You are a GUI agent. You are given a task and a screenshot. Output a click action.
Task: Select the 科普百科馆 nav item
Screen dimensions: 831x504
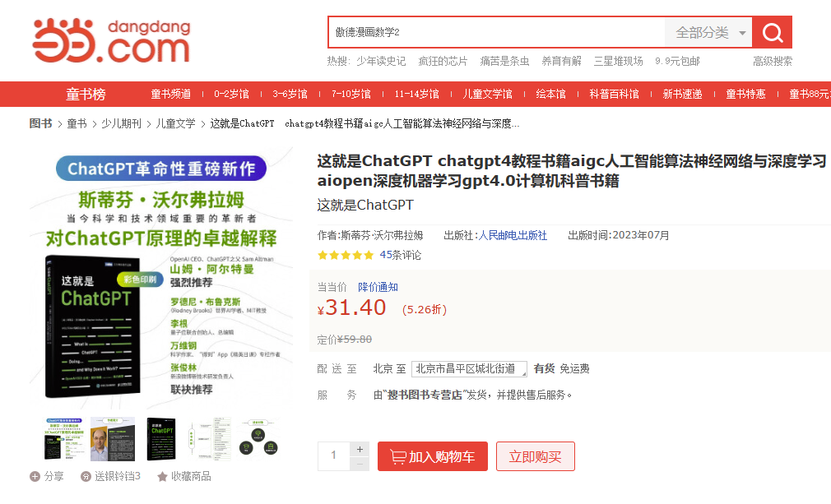pyautogui.click(x=614, y=95)
